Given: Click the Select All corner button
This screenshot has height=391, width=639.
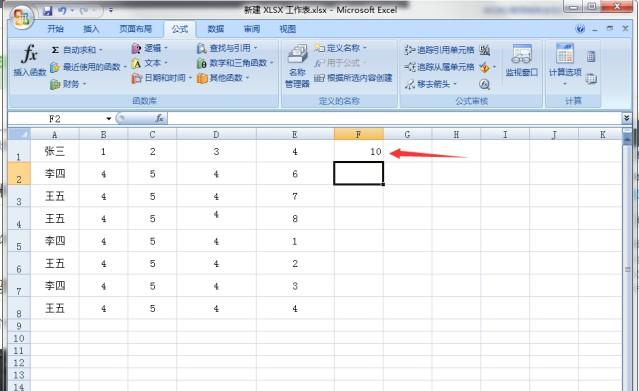Looking at the screenshot, I should [19, 134].
